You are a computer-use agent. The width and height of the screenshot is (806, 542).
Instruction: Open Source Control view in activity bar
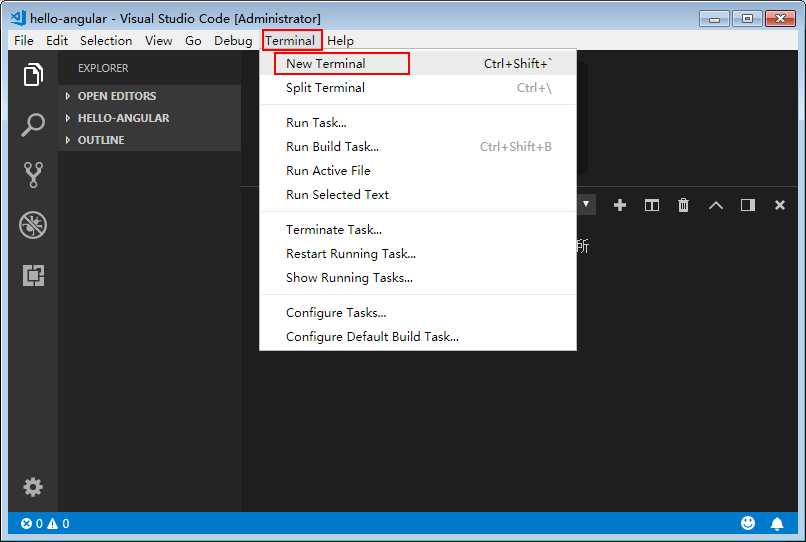(x=33, y=175)
